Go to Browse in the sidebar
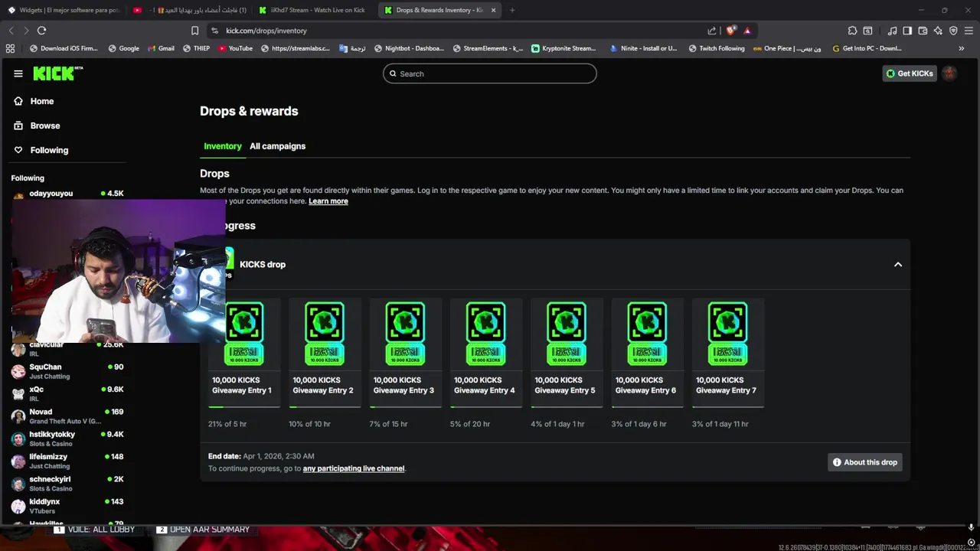Viewport: 980px width, 551px height. tap(45, 126)
